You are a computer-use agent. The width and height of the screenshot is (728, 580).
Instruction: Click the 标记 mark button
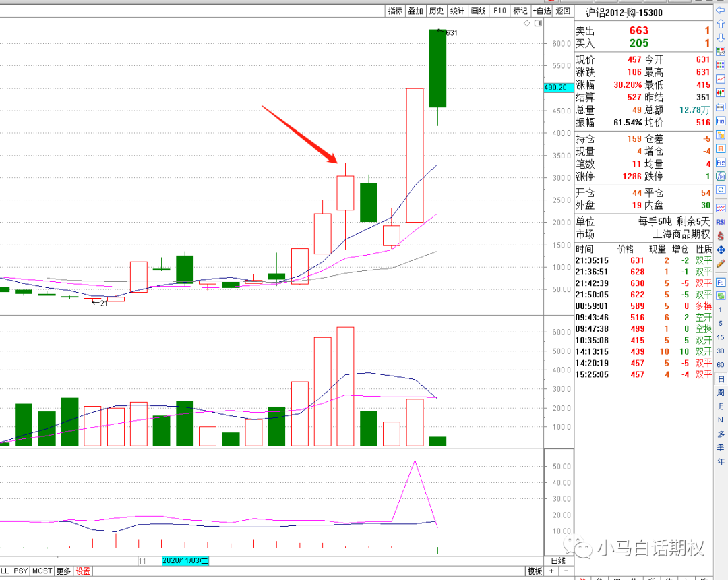pyautogui.click(x=520, y=11)
